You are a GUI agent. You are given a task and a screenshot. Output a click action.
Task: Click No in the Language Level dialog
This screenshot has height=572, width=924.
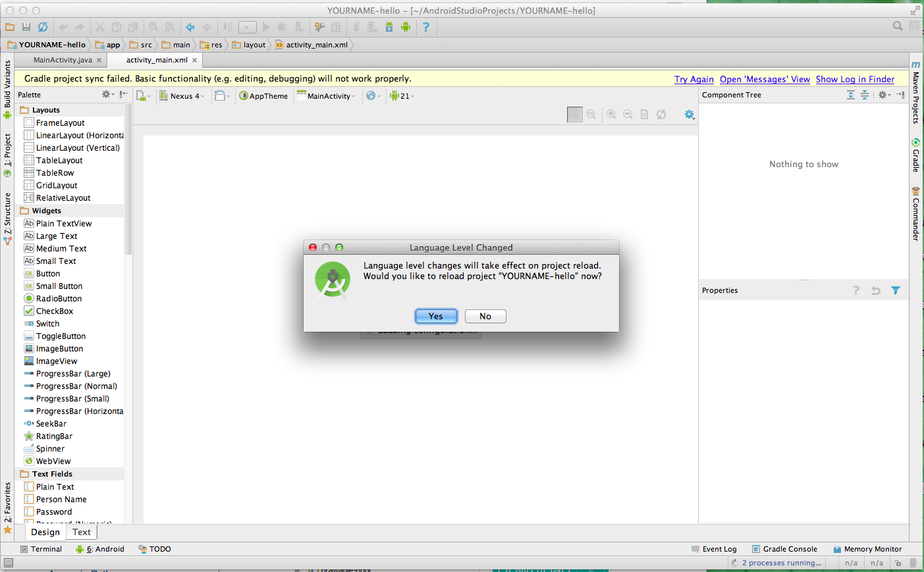coord(485,317)
